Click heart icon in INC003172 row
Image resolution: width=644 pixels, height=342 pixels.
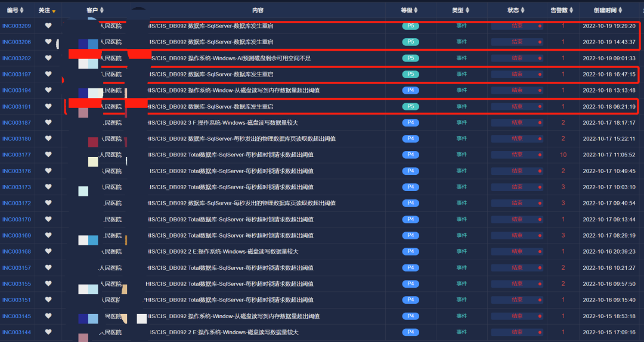click(48, 203)
